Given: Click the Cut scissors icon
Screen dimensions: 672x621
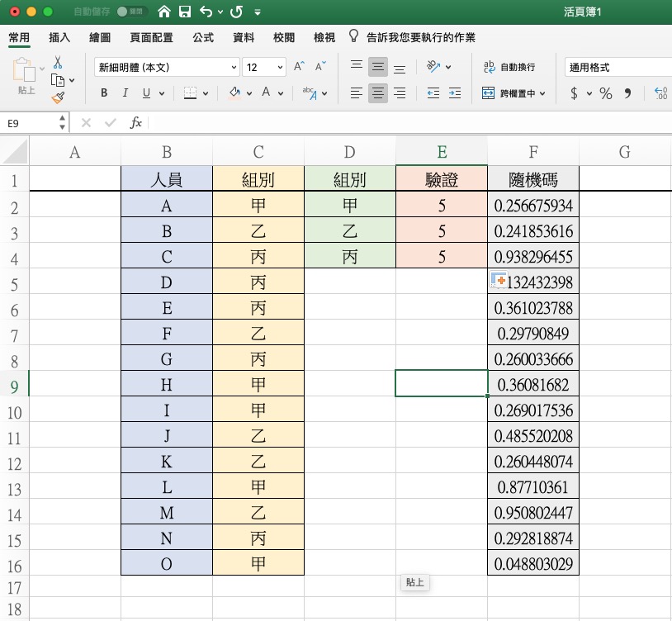Looking at the screenshot, I should point(58,63).
